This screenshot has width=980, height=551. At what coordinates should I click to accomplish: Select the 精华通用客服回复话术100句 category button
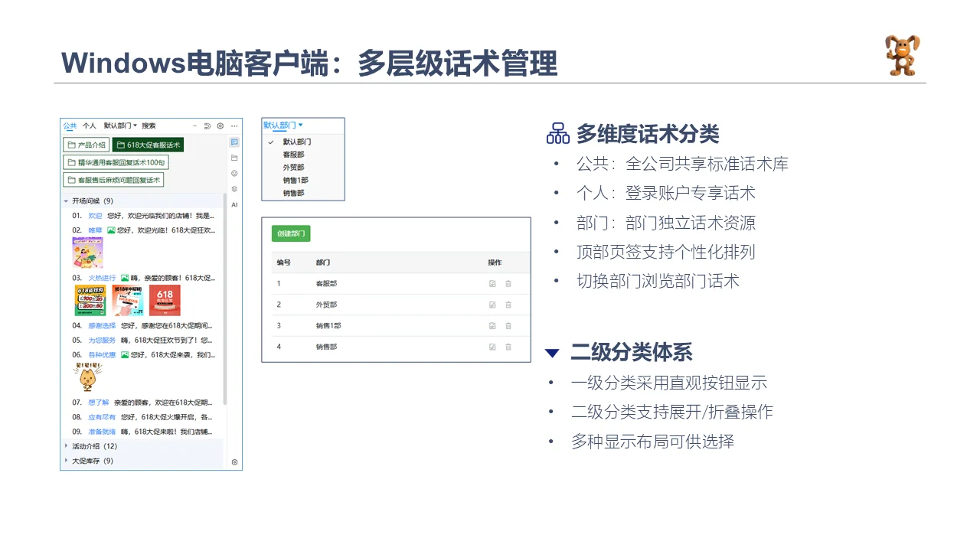click(116, 162)
